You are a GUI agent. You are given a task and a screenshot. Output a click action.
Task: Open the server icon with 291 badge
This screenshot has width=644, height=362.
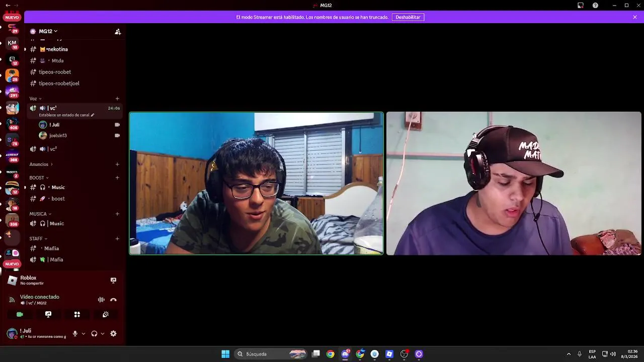point(12,92)
